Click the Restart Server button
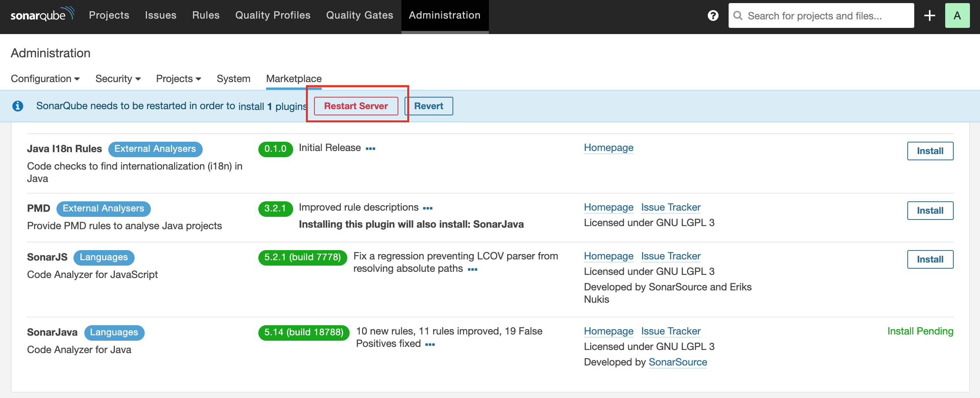980x398 pixels. (356, 106)
